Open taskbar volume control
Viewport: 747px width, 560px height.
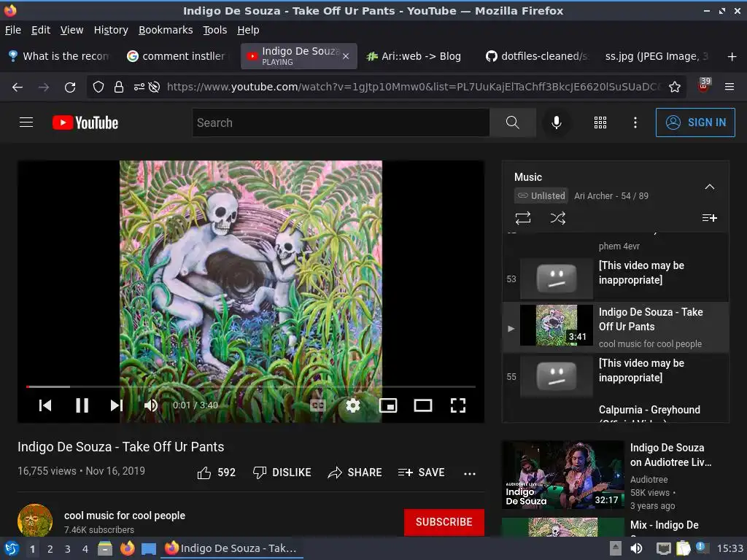[x=636, y=548]
